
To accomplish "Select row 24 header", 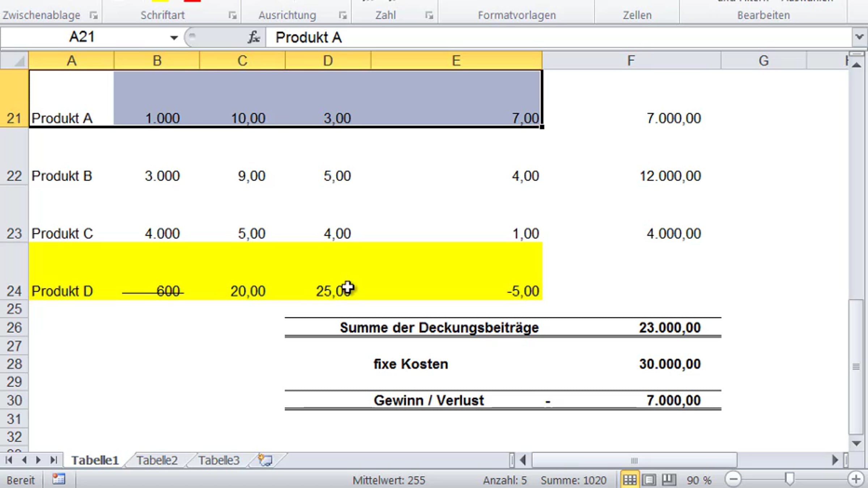I will [14, 271].
